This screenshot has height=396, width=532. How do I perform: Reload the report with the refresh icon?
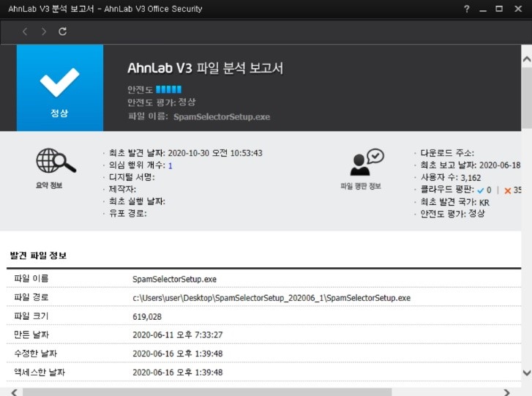coord(62,31)
